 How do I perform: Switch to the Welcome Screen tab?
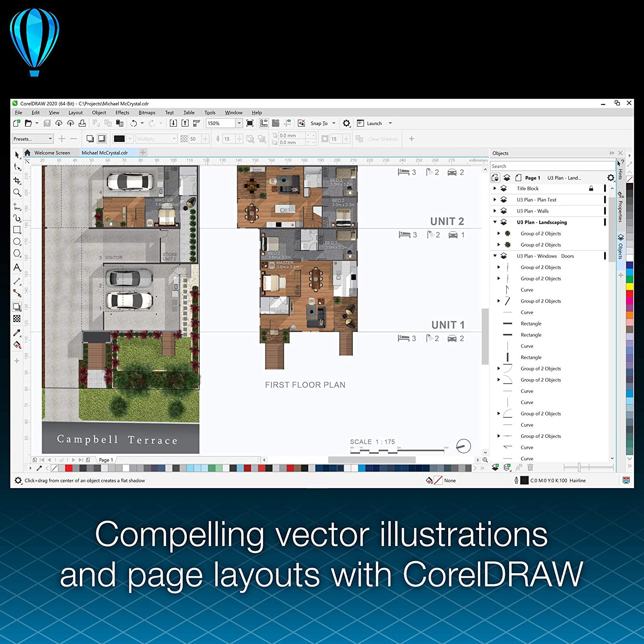[52, 153]
